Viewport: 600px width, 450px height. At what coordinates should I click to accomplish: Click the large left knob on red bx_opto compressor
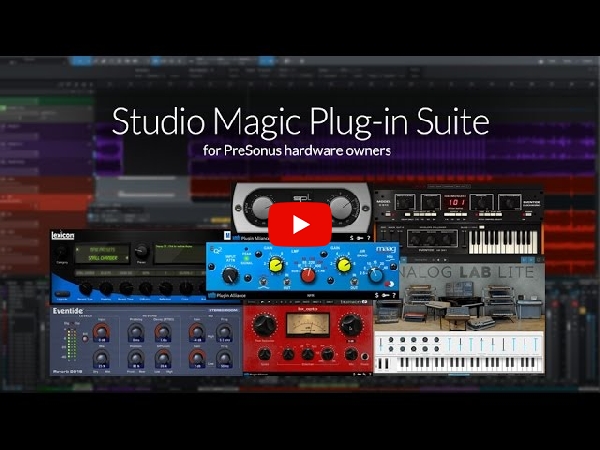tap(264, 325)
